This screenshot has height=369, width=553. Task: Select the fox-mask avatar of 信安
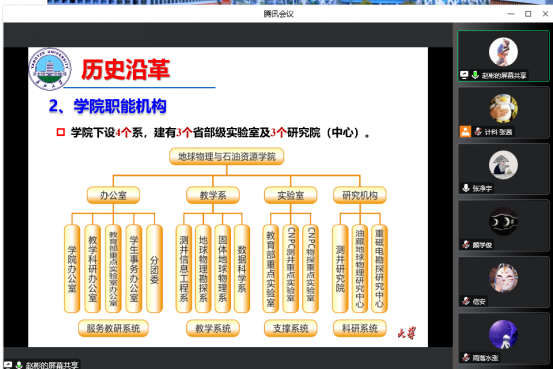[x=503, y=278]
